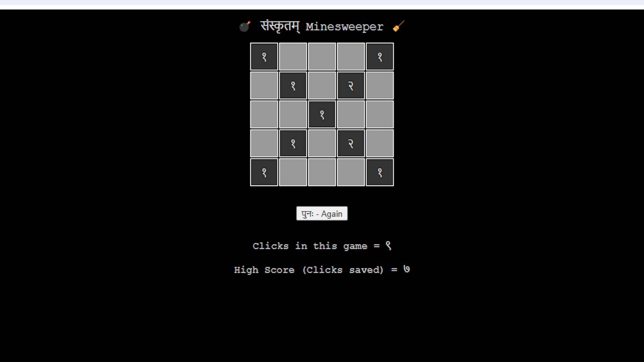
Task: Click the bomb icon in the title
Action: [x=245, y=26]
